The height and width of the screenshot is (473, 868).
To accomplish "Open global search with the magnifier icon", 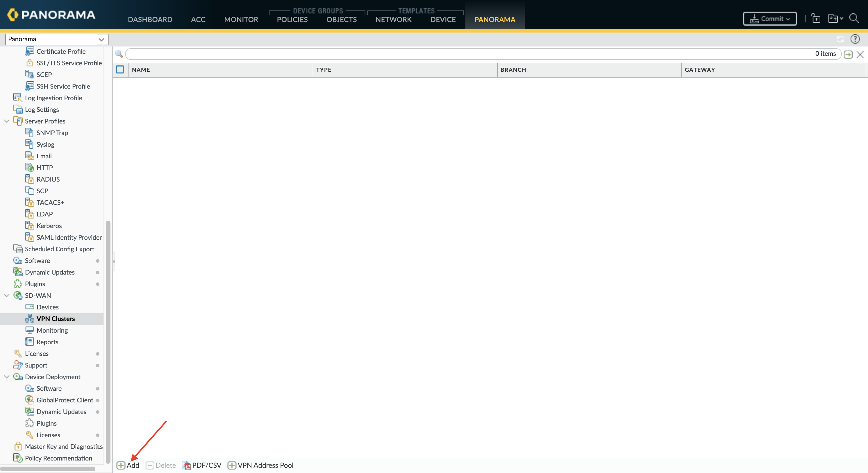I will click(854, 18).
